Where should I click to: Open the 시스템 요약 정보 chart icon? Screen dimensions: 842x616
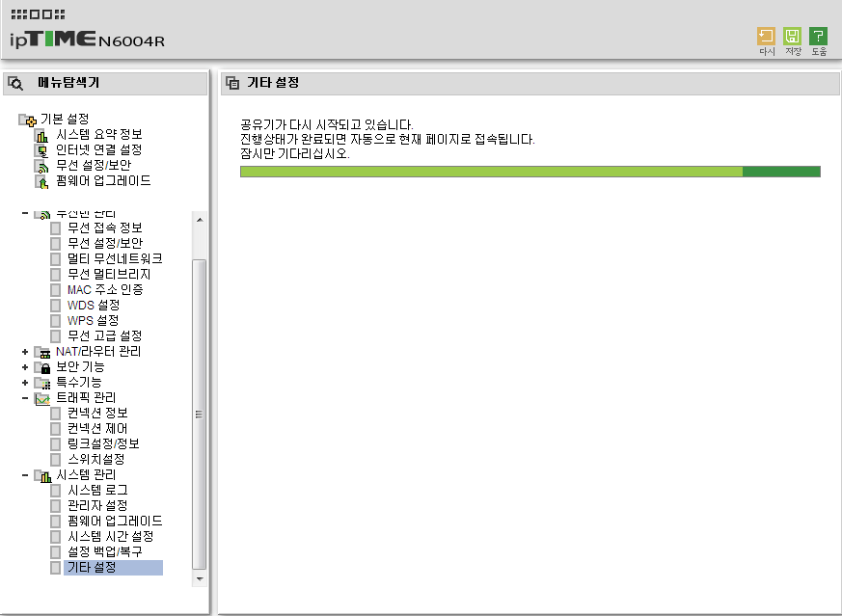41,135
